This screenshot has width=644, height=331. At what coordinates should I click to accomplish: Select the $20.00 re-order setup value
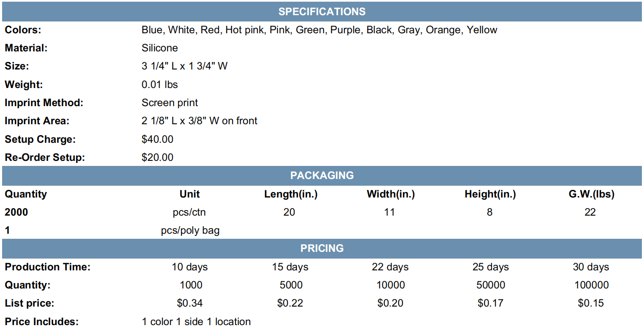[158, 157]
